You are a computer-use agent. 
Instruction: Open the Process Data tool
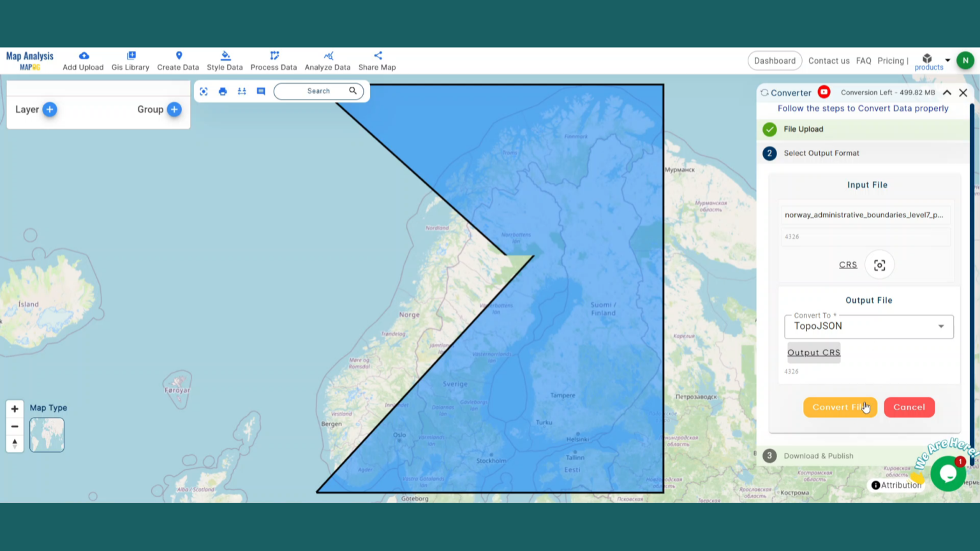(274, 60)
